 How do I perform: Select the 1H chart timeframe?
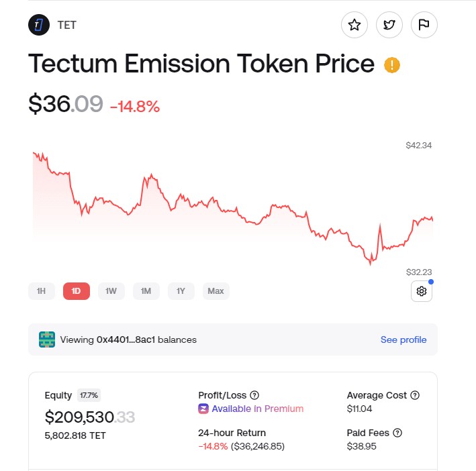pos(42,291)
